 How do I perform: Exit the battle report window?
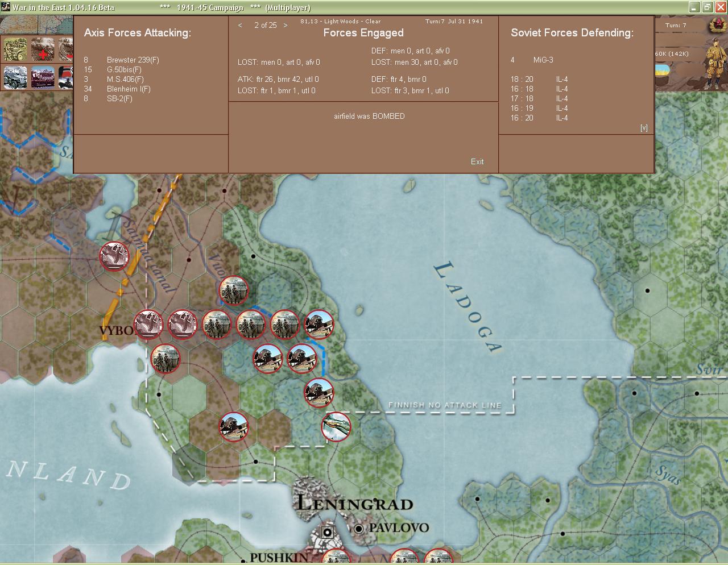click(x=477, y=161)
